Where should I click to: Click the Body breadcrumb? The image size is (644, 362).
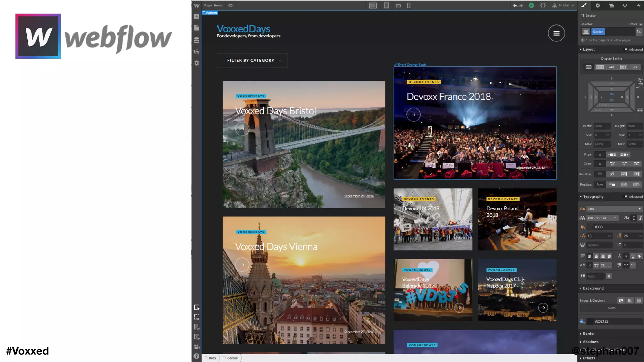pos(212,358)
